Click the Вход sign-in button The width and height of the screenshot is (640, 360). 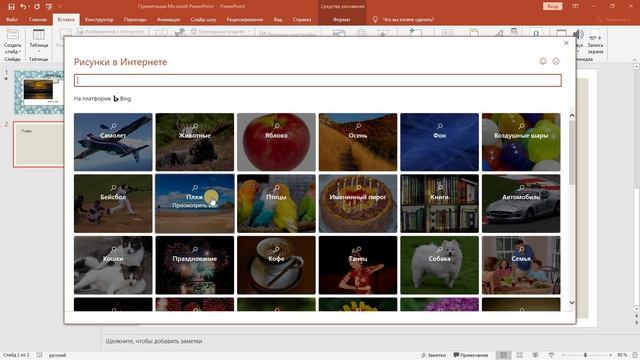coord(553,7)
